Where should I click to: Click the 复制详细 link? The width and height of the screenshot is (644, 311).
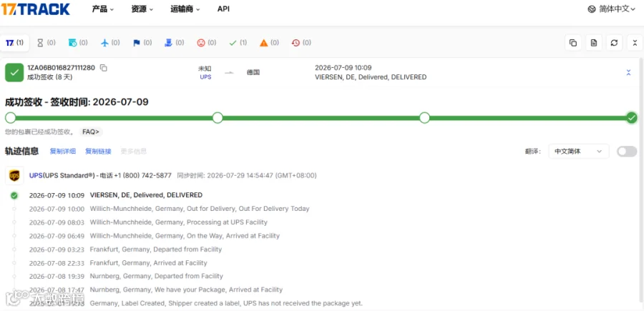click(x=63, y=152)
